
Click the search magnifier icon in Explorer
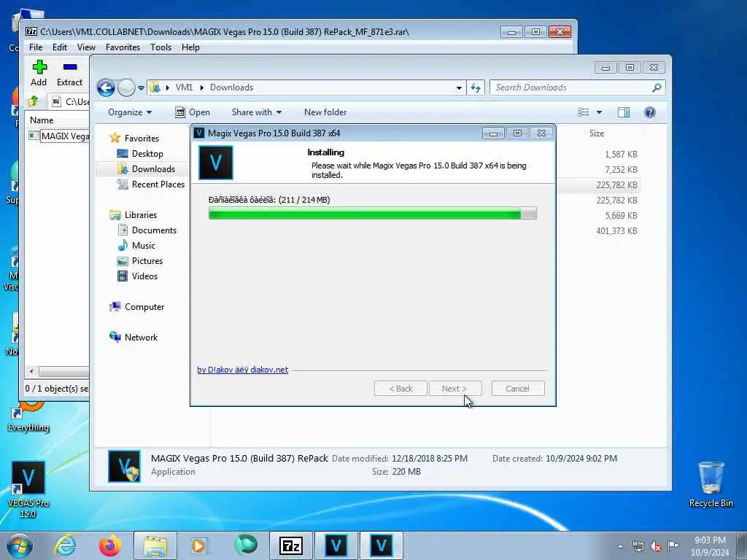click(x=657, y=87)
